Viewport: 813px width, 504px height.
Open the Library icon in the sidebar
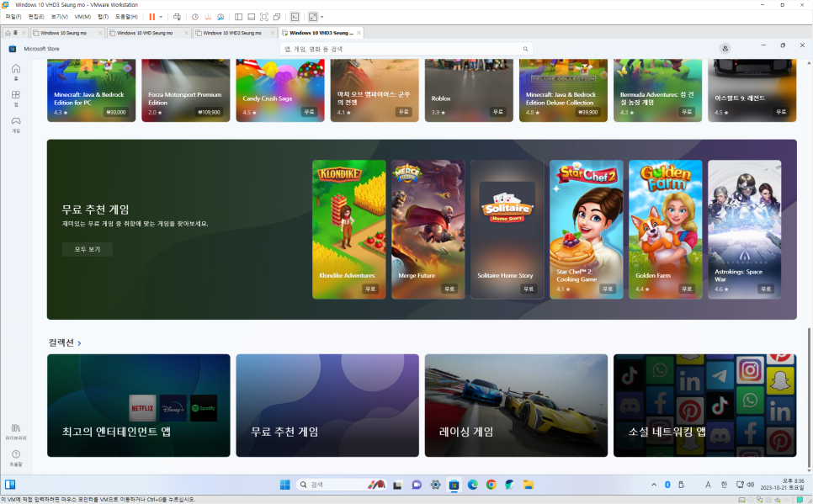click(x=16, y=432)
